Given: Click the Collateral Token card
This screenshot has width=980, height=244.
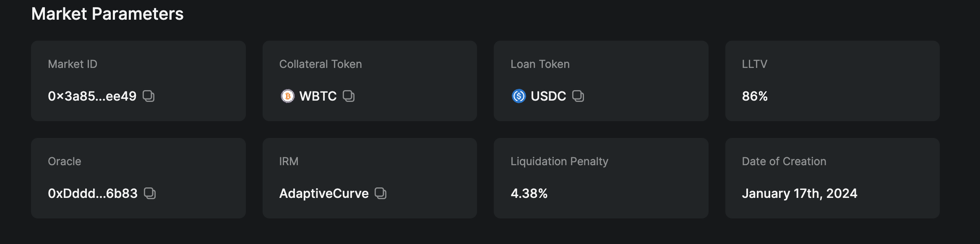Looking at the screenshot, I should tap(369, 81).
